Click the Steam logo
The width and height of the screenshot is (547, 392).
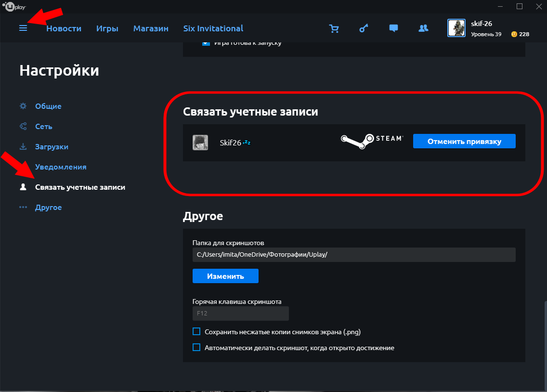(x=372, y=141)
